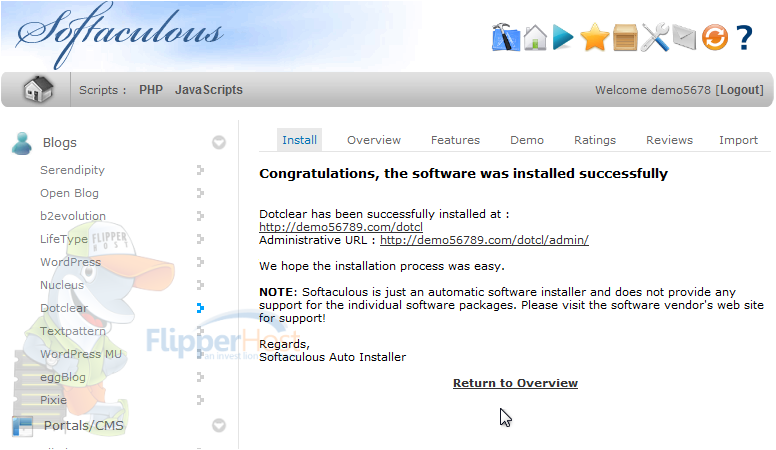Open the wrench and screwdriver settings icon
The width and height of the screenshot is (776, 450).
655,38
